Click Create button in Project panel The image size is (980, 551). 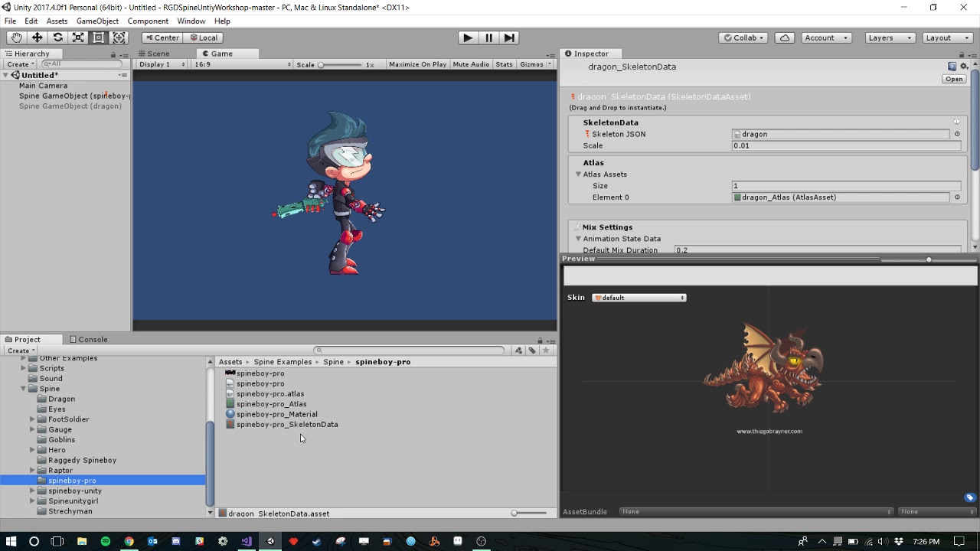pos(21,350)
